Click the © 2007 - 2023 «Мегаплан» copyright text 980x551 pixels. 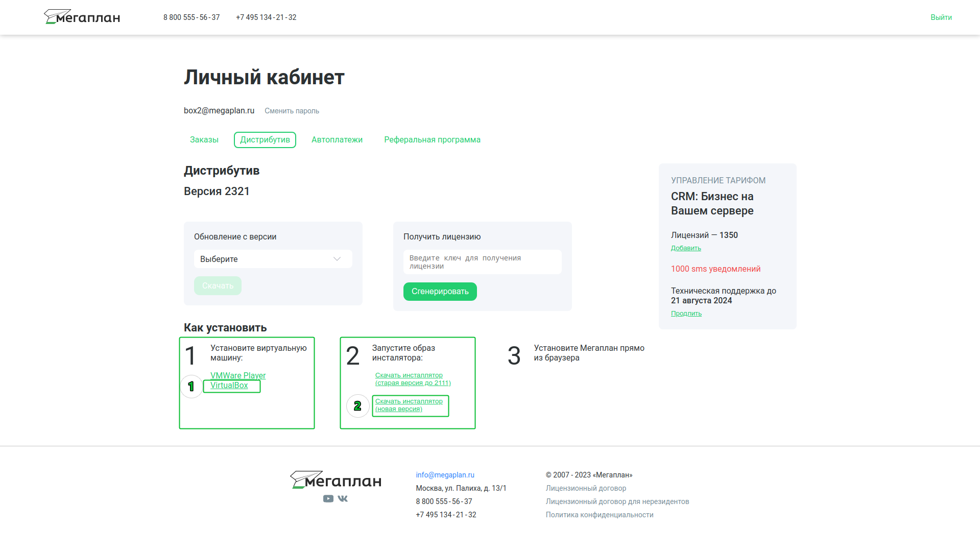pyautogui.click(x=589, y=475)
